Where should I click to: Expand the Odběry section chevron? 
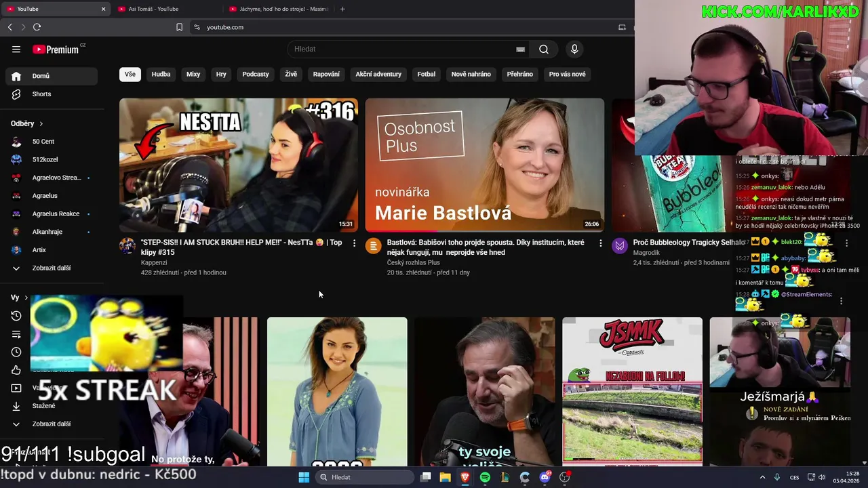pos(41,124)
